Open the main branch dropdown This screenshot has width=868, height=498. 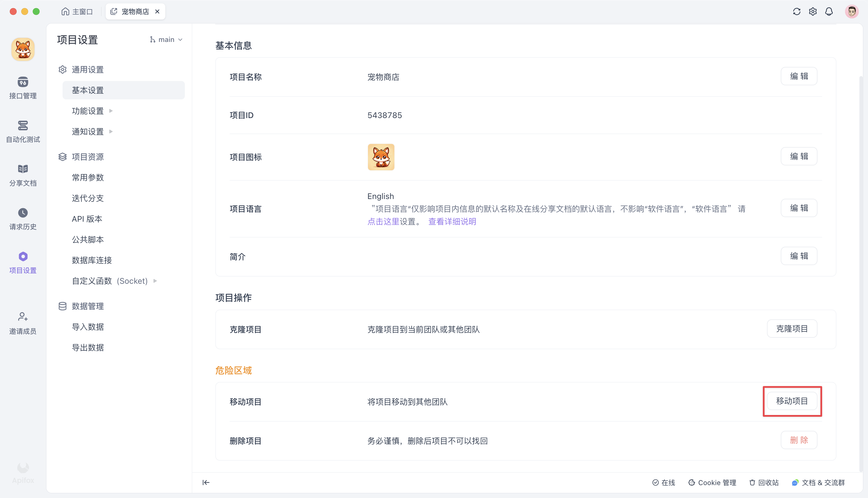[166, 39]
